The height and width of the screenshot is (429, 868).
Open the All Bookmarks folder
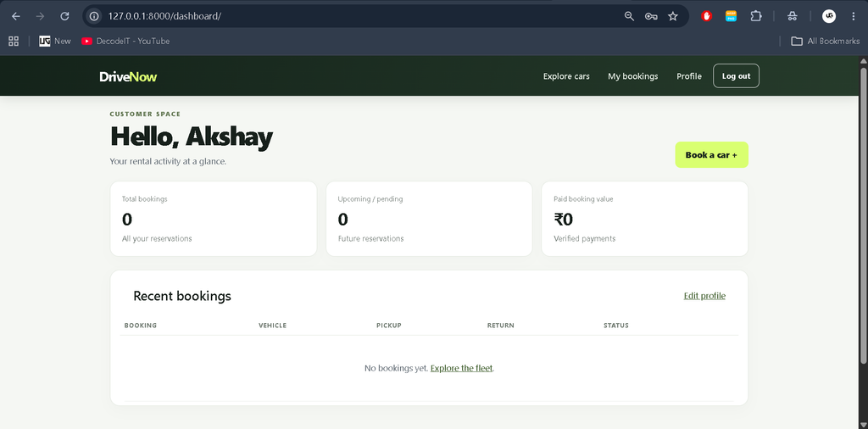point(826,41)
